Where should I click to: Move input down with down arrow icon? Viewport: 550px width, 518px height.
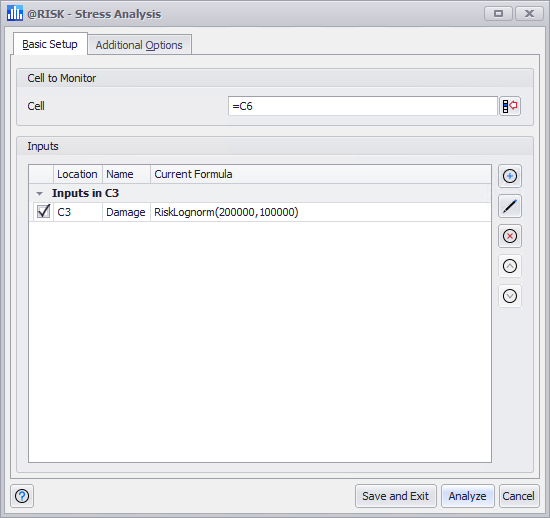[510, 296]
